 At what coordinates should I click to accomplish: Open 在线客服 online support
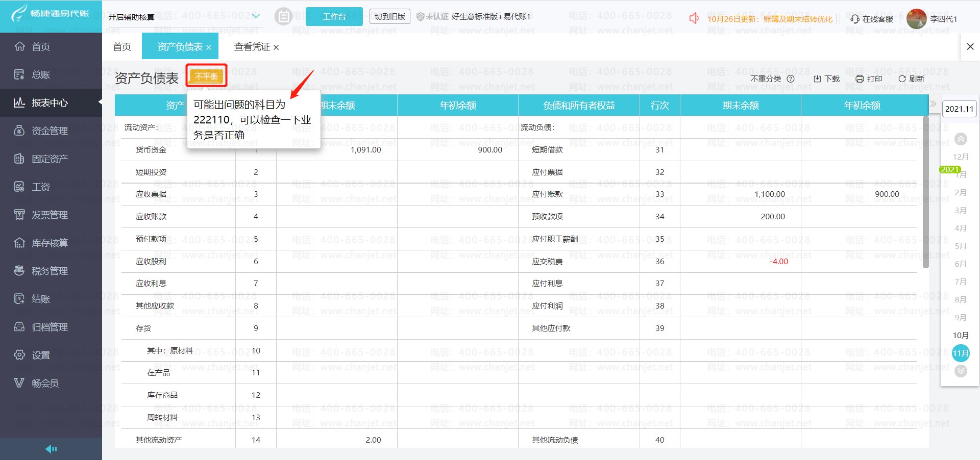[x=872, y=19]
